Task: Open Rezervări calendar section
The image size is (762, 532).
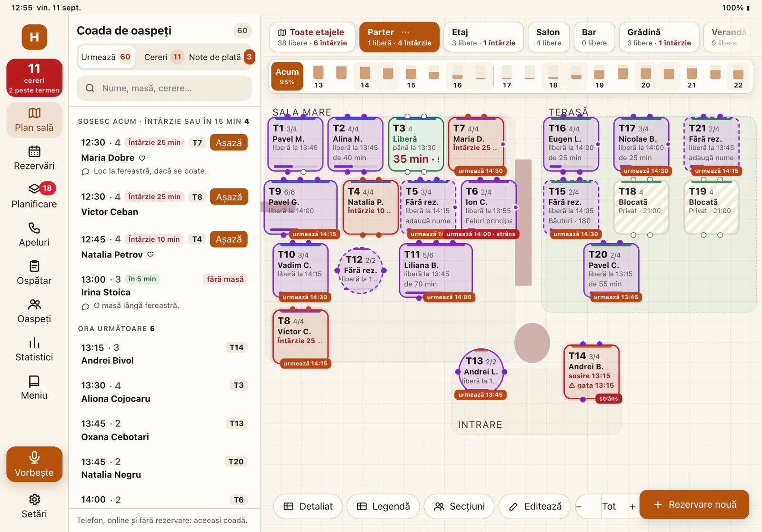Action: click(x=34, y=158)
